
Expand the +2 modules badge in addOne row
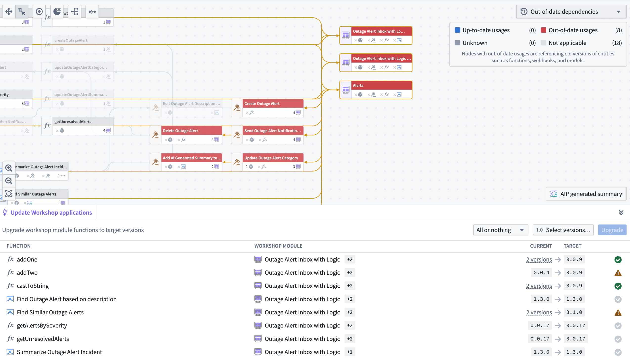pyautogui.click(x=350, y=259)
